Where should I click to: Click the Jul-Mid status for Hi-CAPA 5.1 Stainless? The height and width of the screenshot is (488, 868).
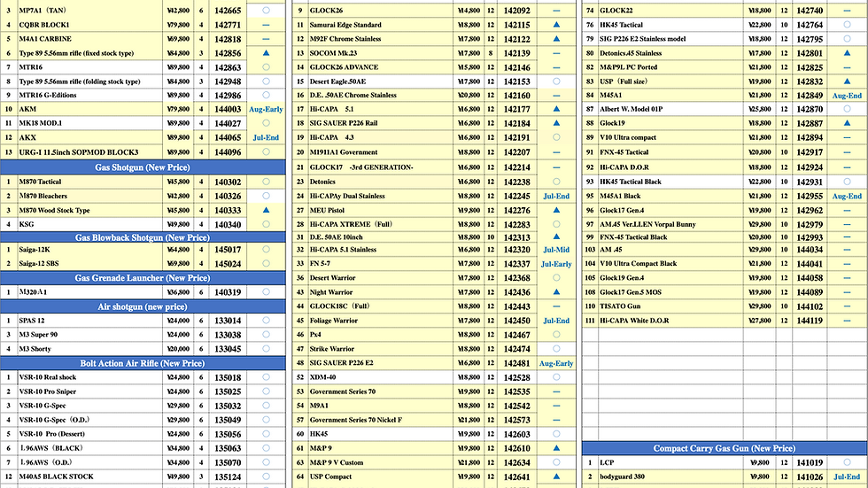[x=556, y=250]
